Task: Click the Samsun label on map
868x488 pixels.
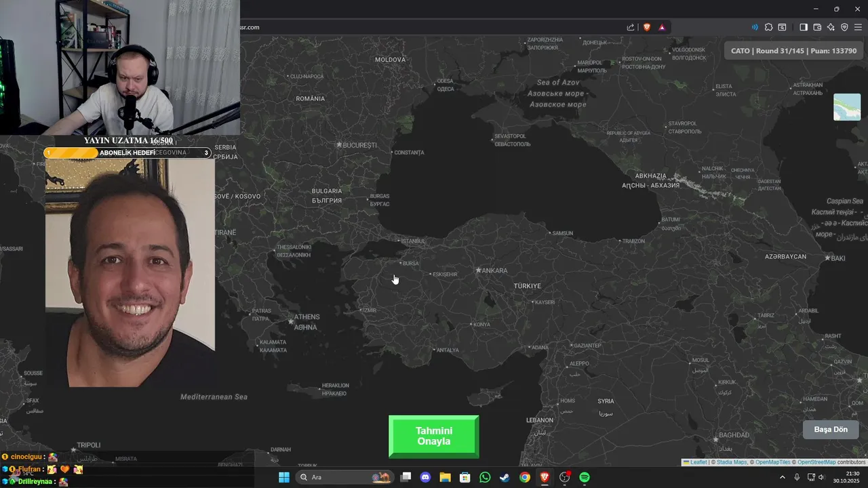Action: [563, 234]
